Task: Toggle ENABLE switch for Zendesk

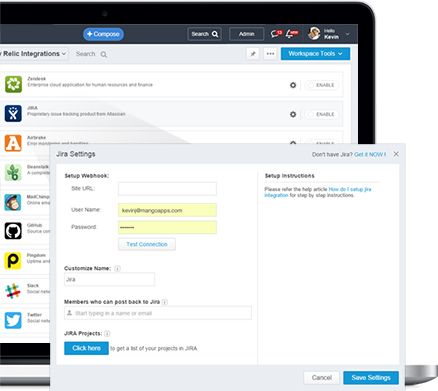Action: click(x=322, y=85)
